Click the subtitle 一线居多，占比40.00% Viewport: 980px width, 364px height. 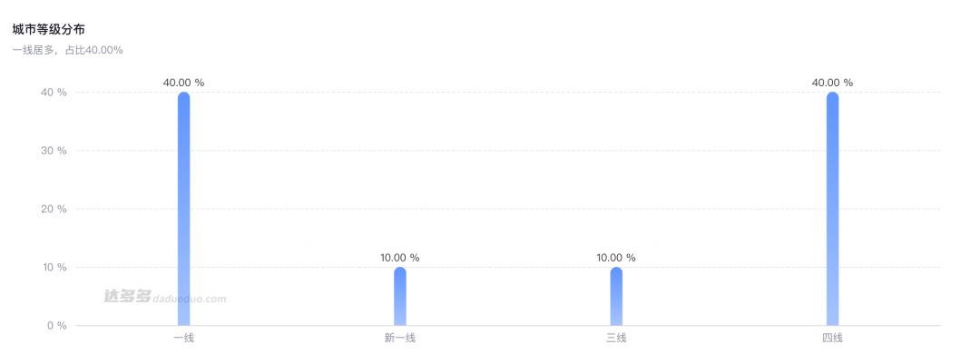tap(67, 50)
